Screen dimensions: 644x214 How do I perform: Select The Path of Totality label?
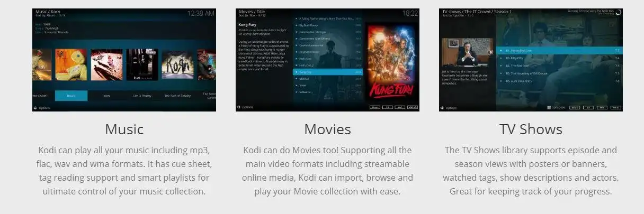[177, 96]
